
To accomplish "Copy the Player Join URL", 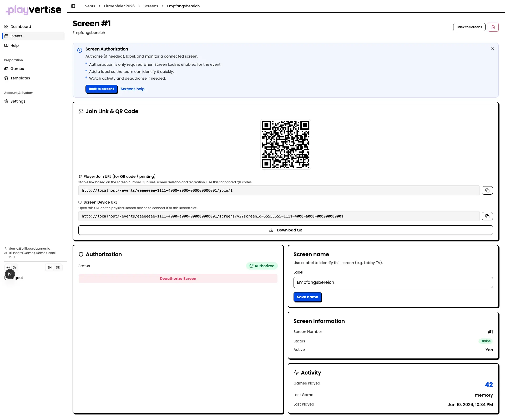I will 487,190.
